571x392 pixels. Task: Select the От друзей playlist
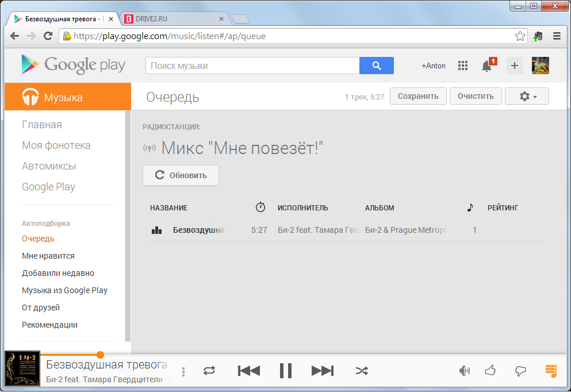tap(41, 308)
